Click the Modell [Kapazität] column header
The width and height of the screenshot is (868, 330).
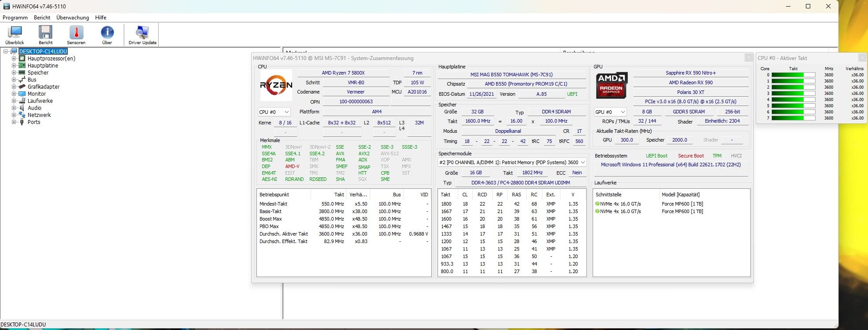click(x=704, y=195)
